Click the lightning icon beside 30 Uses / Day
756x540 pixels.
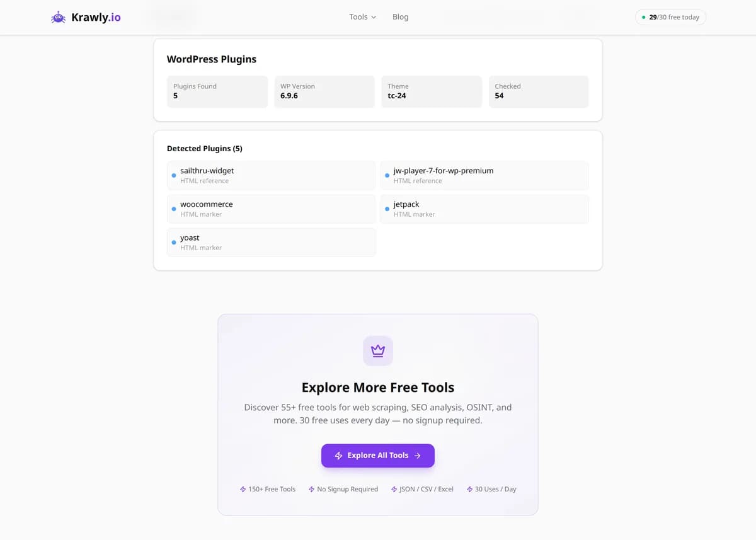click(x=470, y=489)
